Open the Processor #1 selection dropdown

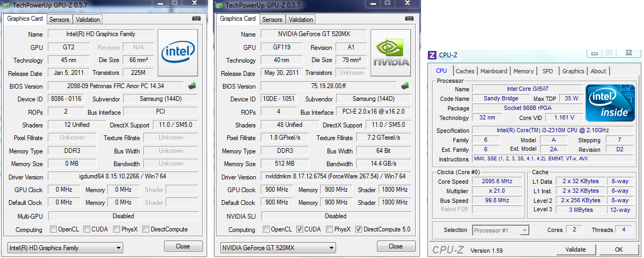tap(501, 230)
